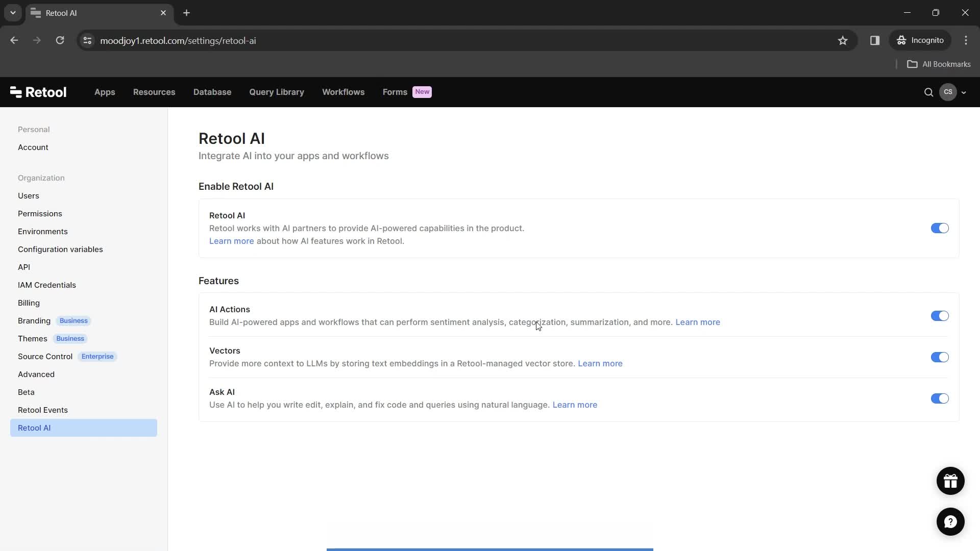Screen dimensions: 980x551
Task: Open the All Bookmarks folder
Action: [939, 64]
